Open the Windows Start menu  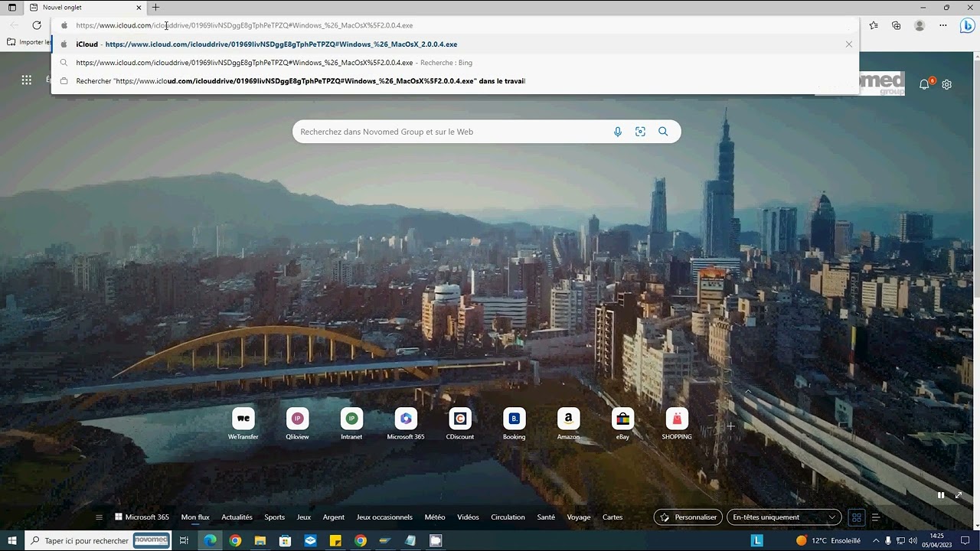point(12,540)
